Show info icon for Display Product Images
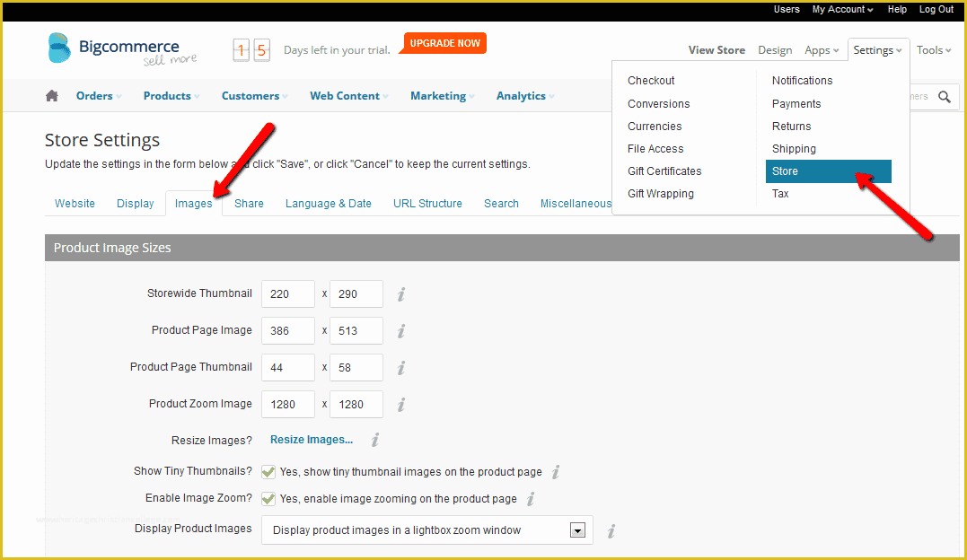 (611, 530)
